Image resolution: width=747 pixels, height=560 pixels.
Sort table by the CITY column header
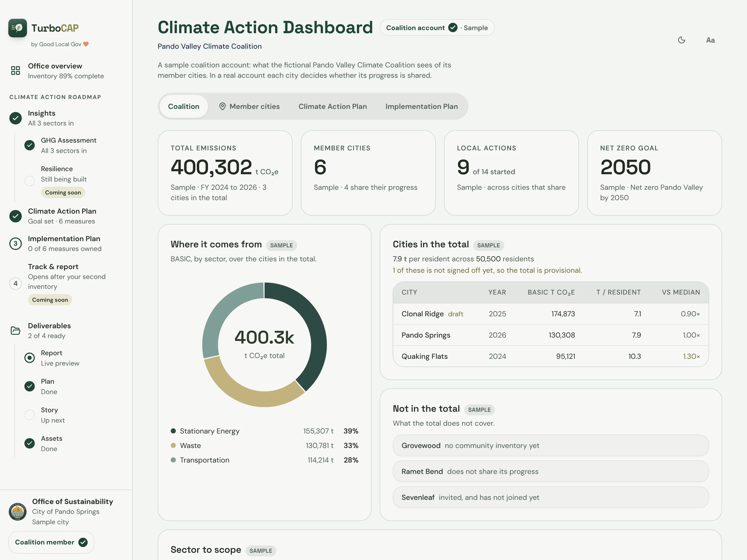409,292
